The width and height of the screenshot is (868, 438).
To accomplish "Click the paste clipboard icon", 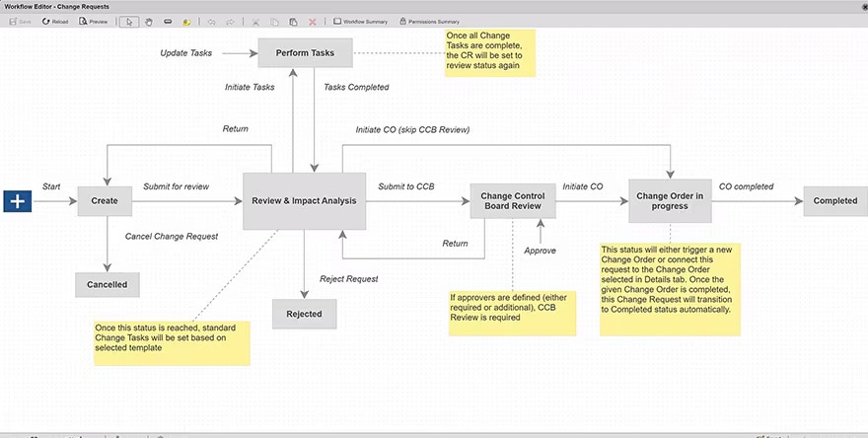I will pyautogui.click(x=293, y=21).
